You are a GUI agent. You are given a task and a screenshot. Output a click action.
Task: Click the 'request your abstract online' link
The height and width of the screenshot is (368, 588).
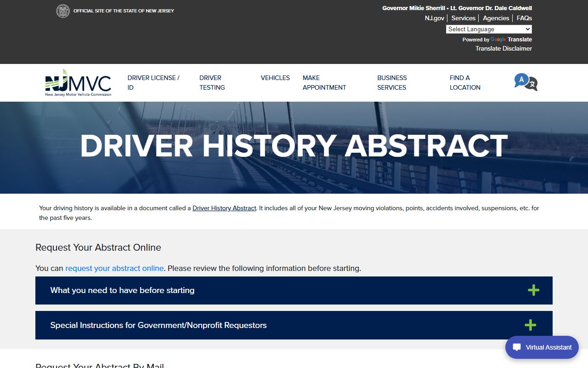pyautogui.click(x=114, y=268)
